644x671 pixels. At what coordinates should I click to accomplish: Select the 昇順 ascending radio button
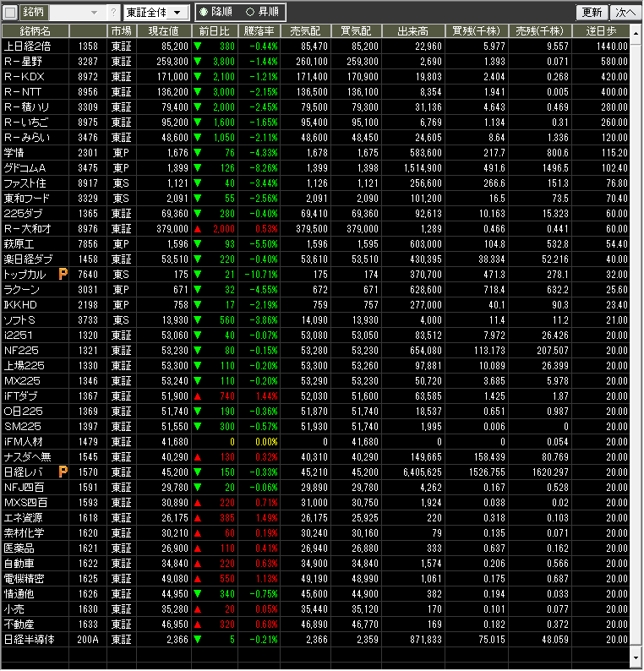coord(249,13)
